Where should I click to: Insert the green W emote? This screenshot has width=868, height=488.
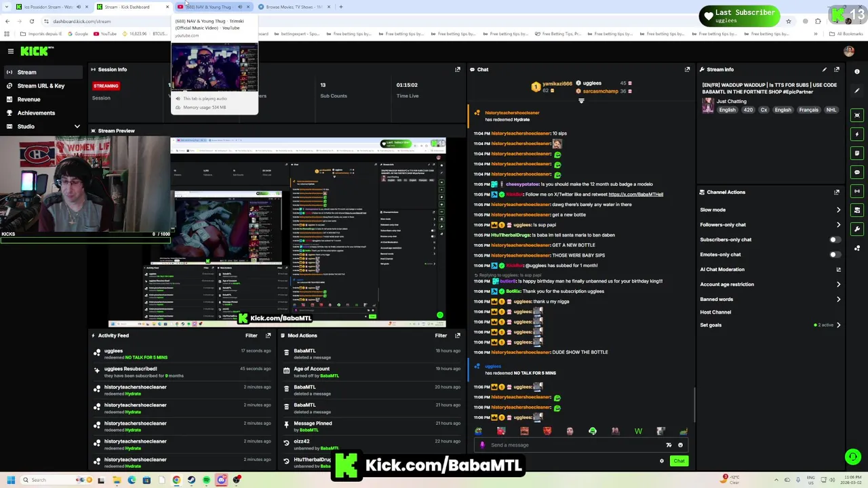point(638,431)
